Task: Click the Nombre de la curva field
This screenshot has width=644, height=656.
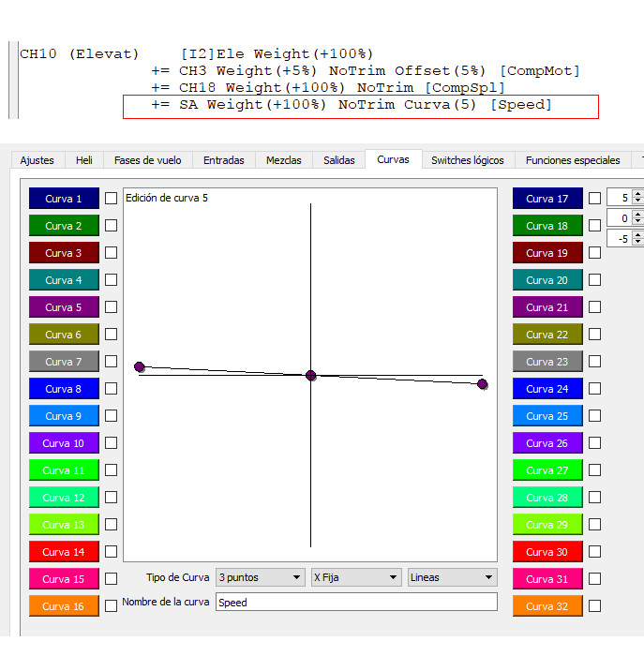Action: click(x=356, y=603)
